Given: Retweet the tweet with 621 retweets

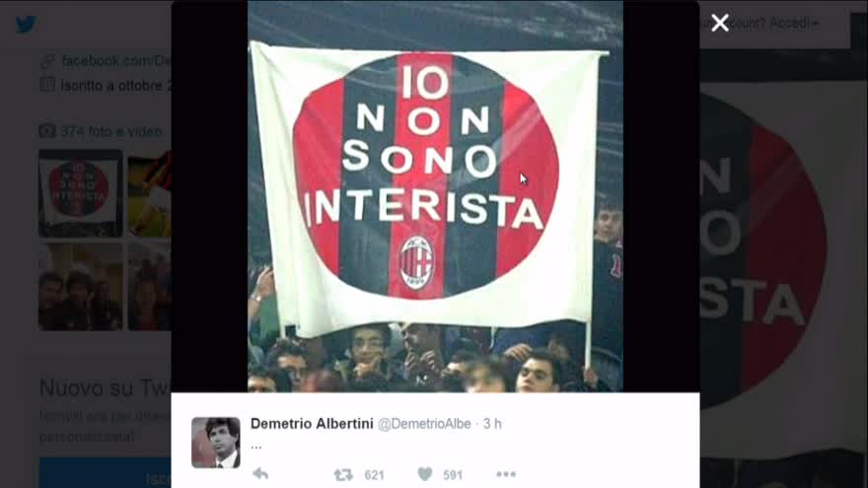Looking at the screenshot, I should (343, 475).
